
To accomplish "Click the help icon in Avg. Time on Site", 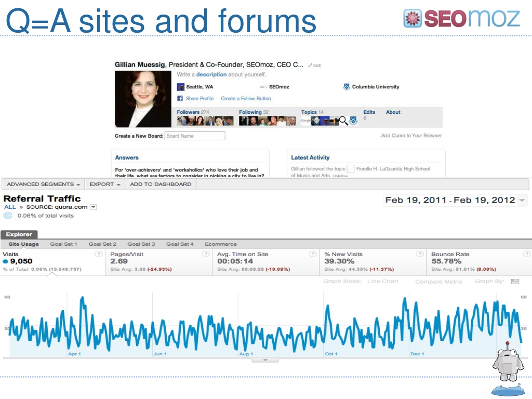I will tap(312, 254).
